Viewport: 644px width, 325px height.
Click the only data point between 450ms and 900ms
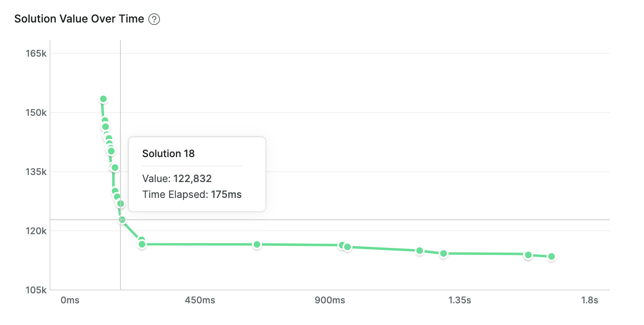[257, 245]
